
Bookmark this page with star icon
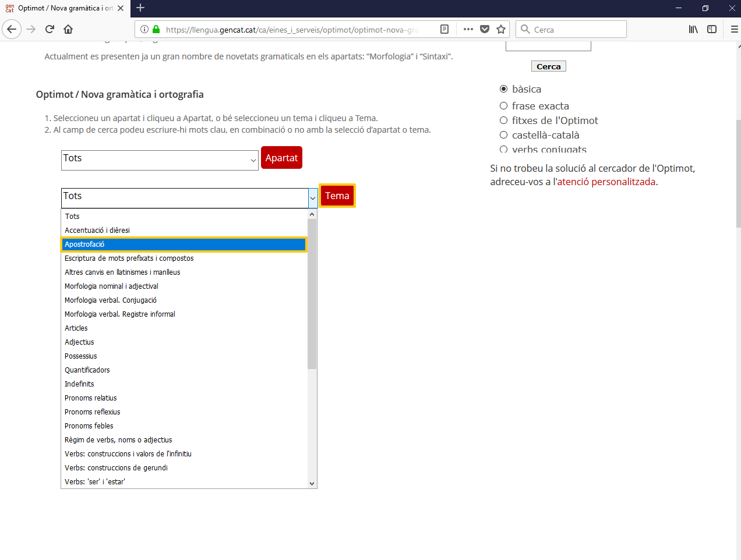501,29
